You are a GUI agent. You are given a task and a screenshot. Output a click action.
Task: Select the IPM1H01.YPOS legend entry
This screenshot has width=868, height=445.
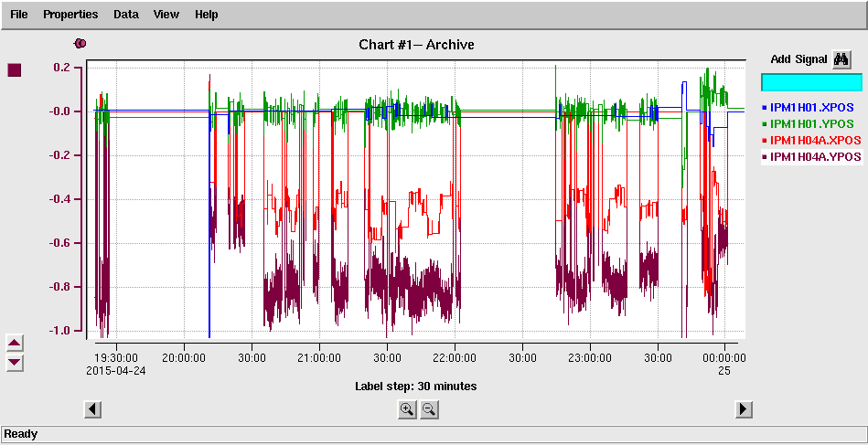pos(812,124)
